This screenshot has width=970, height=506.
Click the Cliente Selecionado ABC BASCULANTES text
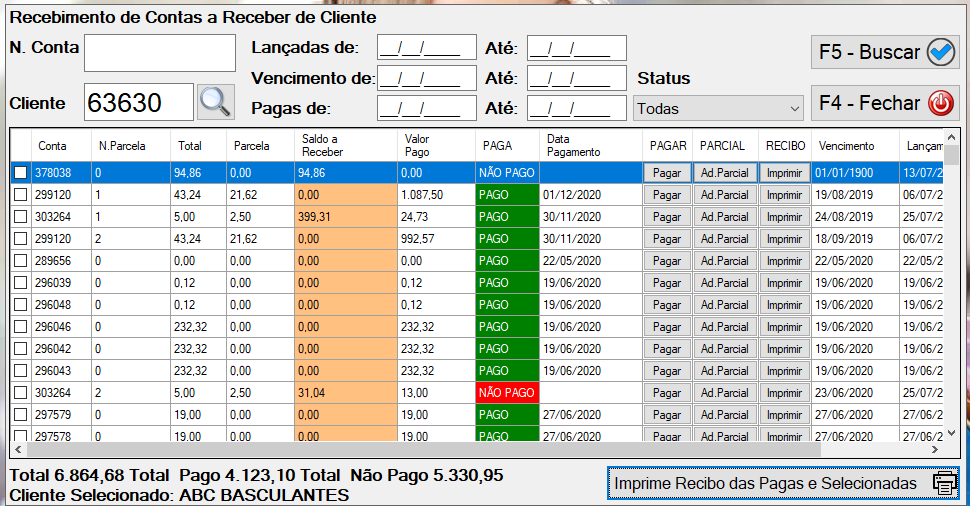[179, 495]
